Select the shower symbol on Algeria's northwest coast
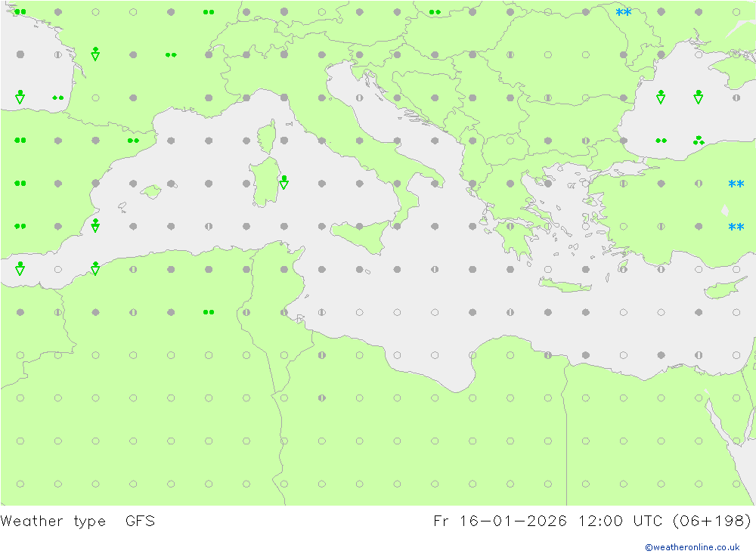Viewport: 756px width, 554px height. 95,268
